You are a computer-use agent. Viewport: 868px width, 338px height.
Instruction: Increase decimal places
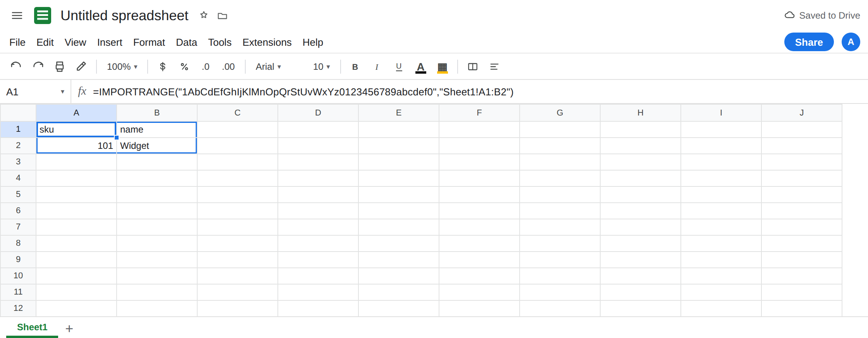tap(228, 67)
